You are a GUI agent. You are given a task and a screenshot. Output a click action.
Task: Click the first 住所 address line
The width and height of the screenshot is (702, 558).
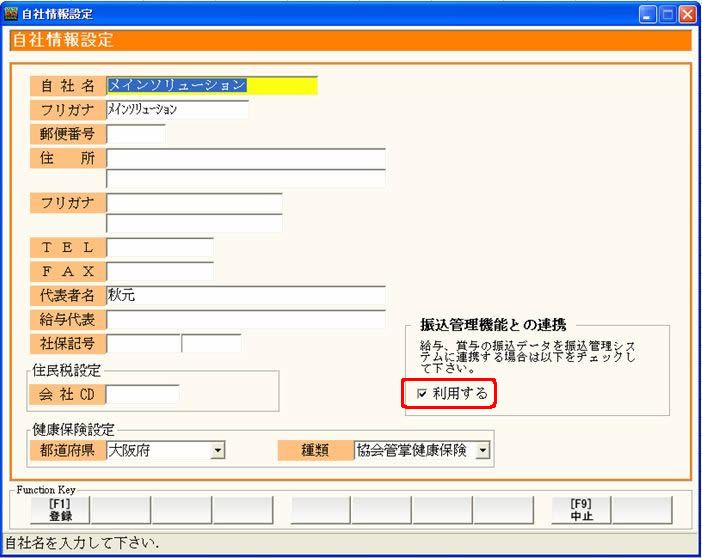point(245,159)
